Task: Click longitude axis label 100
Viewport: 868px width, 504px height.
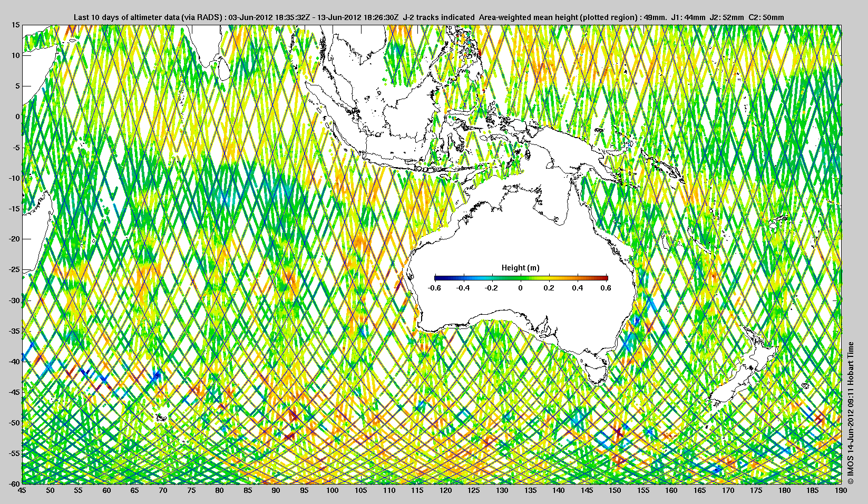Action: [333, 490]
